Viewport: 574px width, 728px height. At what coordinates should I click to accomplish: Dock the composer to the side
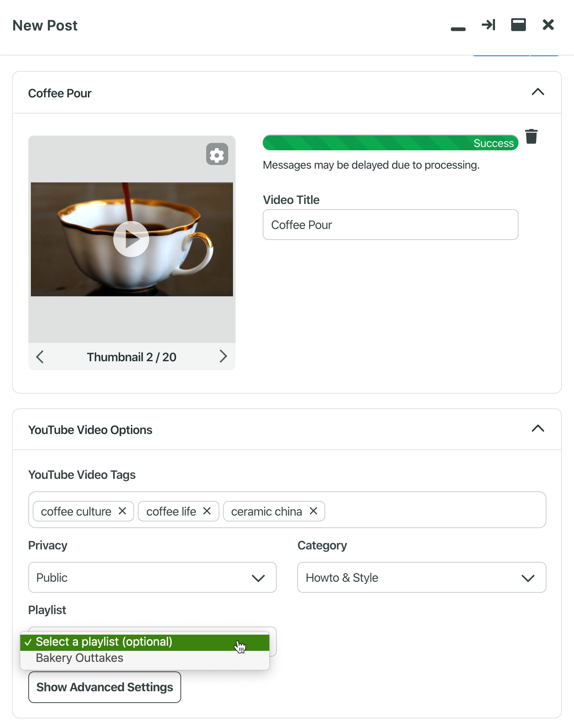click(488, 25)
